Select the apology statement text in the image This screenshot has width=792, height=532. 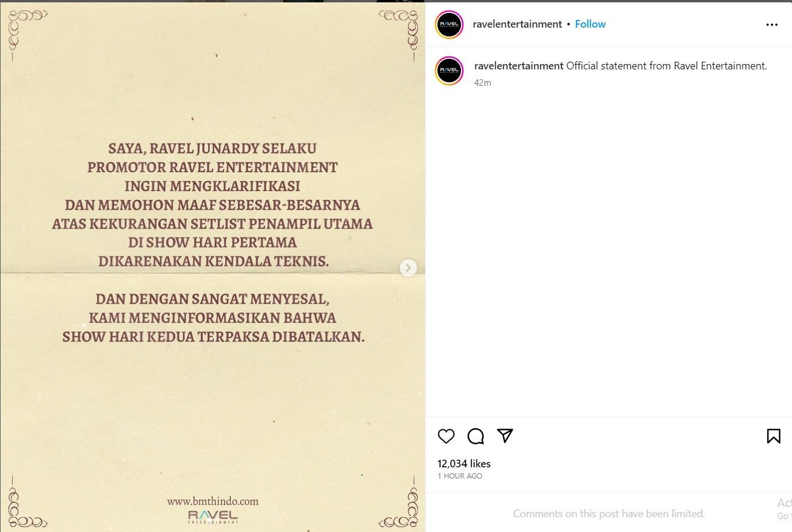(x=212, y=242)
